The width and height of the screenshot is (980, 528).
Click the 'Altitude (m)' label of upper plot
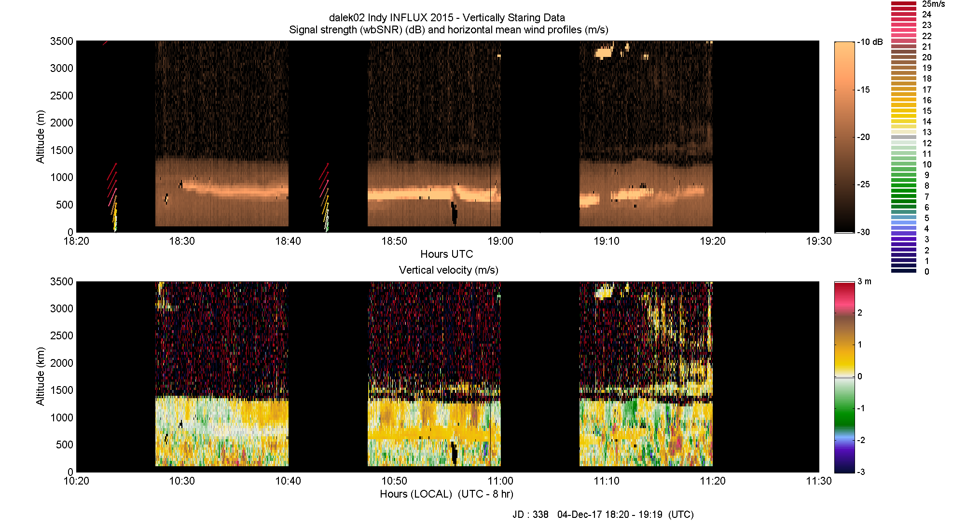coord(40,137)
